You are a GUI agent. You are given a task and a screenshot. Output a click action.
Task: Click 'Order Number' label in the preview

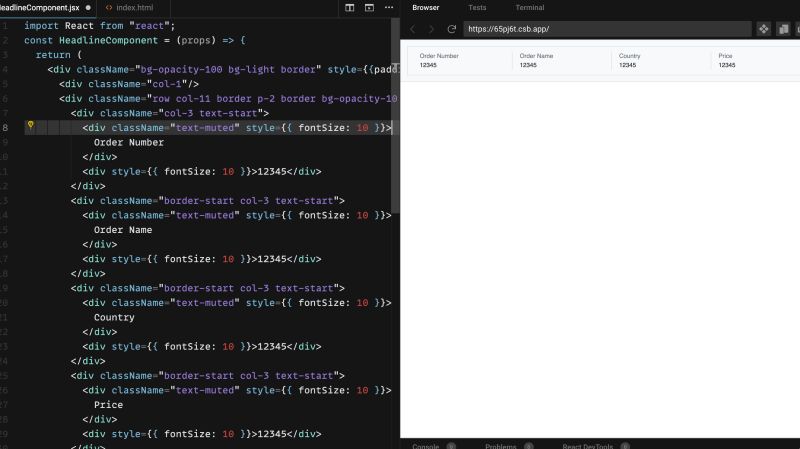click(x=439, y=56)
